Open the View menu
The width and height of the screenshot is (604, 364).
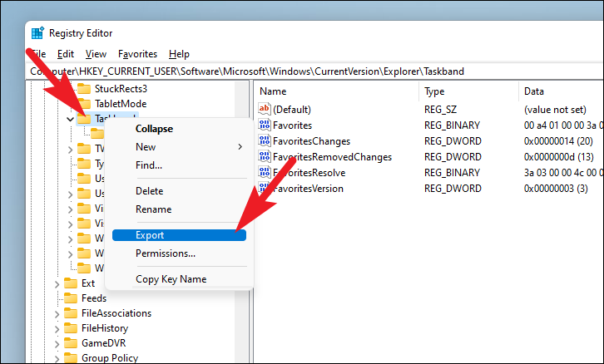[x=96, y=54]
